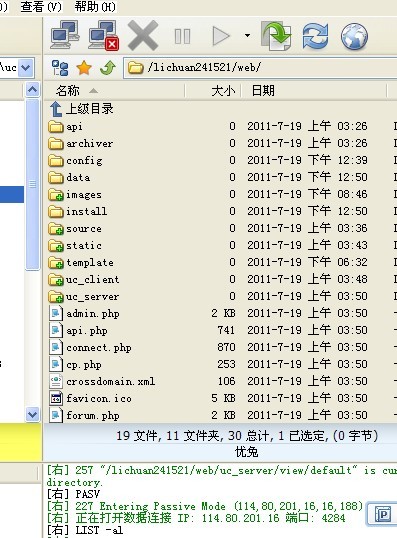The image size is (397, 538).
Task: Click the 正在打开数据连接 log line
Action: click(x=196, y=518)
